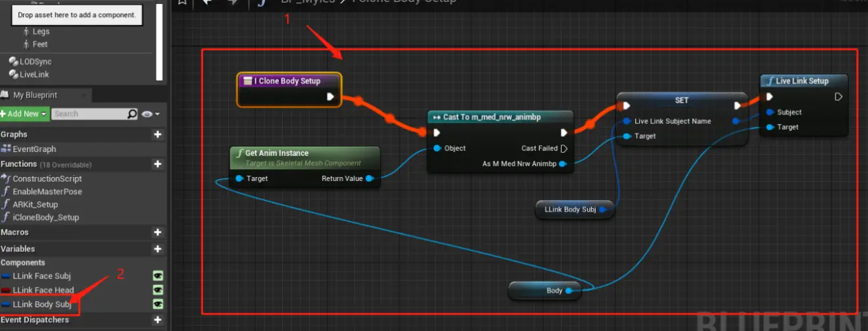Collapse the Macros section header
The height and width of the screenshot is (331, 868).
pyautogui.click(x=14, y=232)
